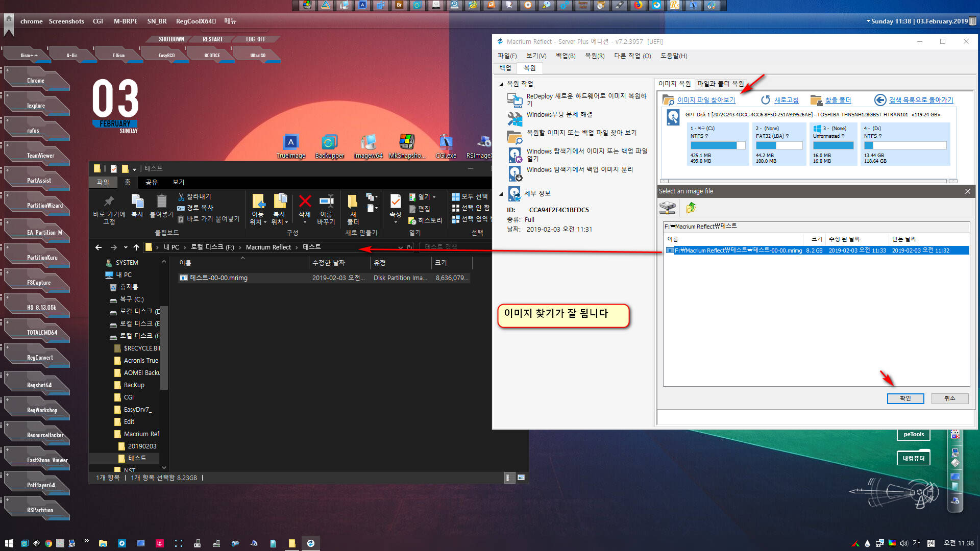Screen dimensions: 980x551
Task: Click the 취소 button
Action: coord(949,398)
